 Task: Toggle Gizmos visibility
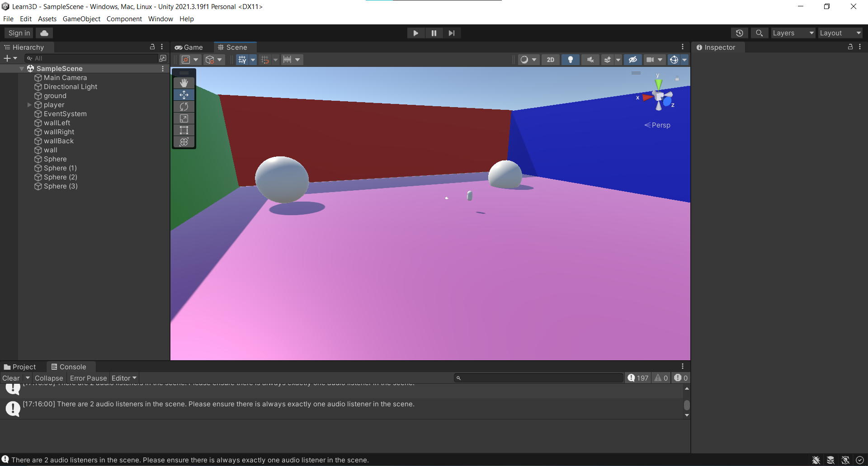tap(674, 60)
